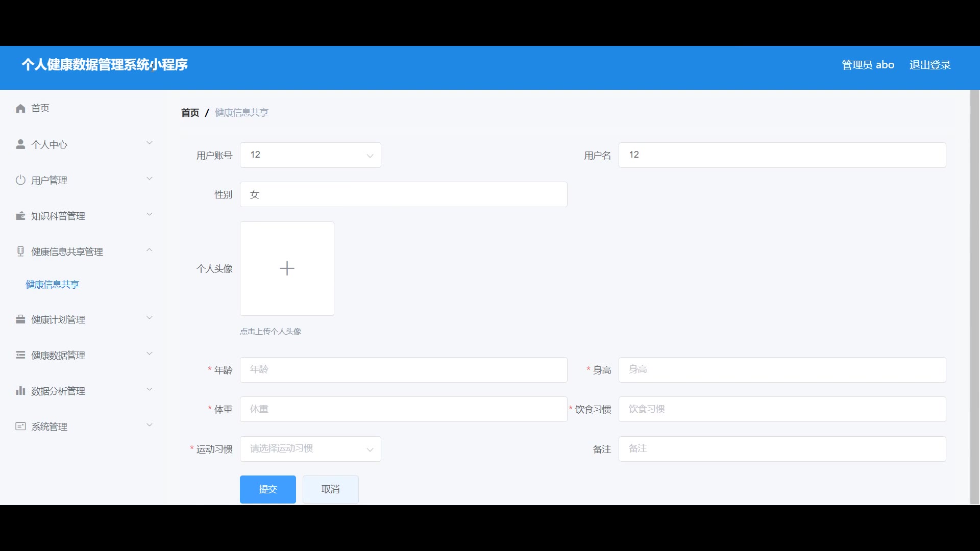Screen dimensions: 980x551
Task: Focus the 年龄 input field
Action: [x=403, y=370]
